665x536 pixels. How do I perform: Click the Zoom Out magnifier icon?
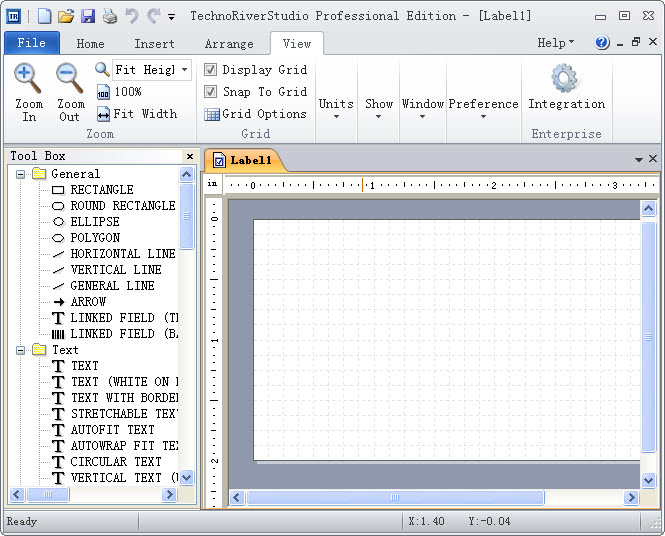click(x=70, y=78)
